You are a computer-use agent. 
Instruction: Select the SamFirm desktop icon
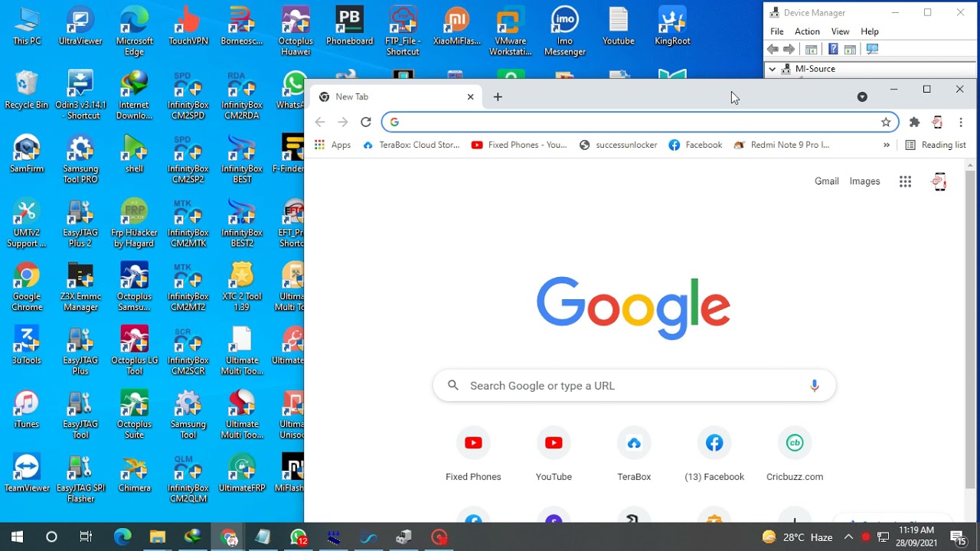point(27,155)
